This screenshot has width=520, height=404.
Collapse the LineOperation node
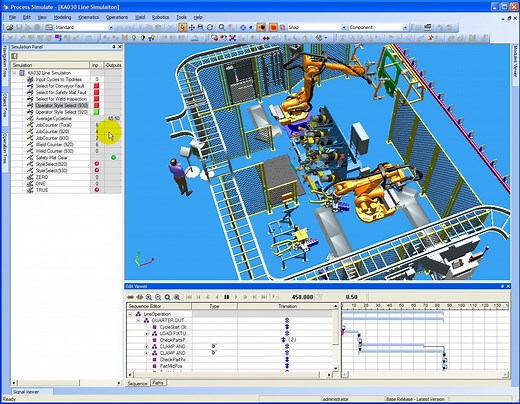(x=130, y=314)
